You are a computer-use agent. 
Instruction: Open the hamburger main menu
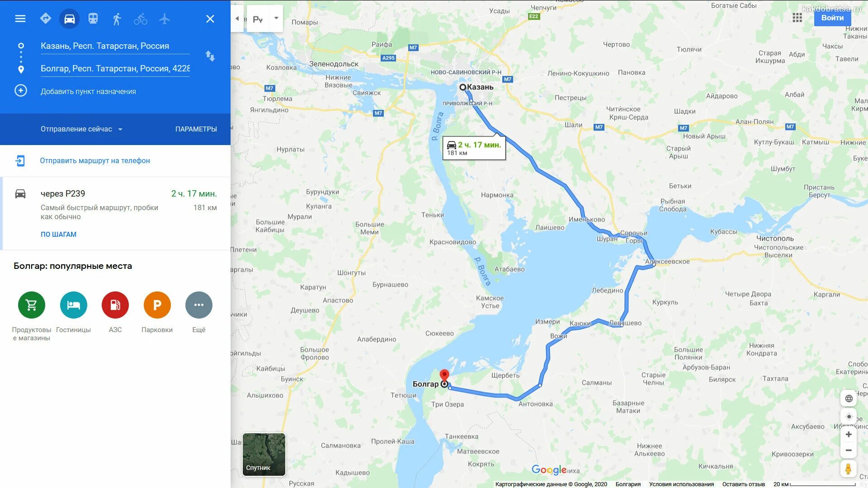coord(20,19)
